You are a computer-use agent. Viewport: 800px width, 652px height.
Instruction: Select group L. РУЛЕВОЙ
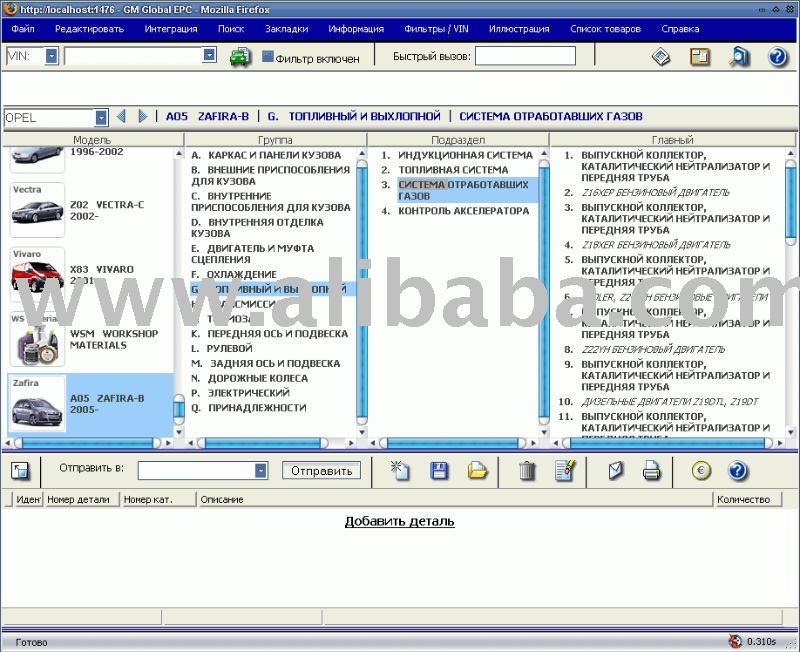click(x=222, y=348)
